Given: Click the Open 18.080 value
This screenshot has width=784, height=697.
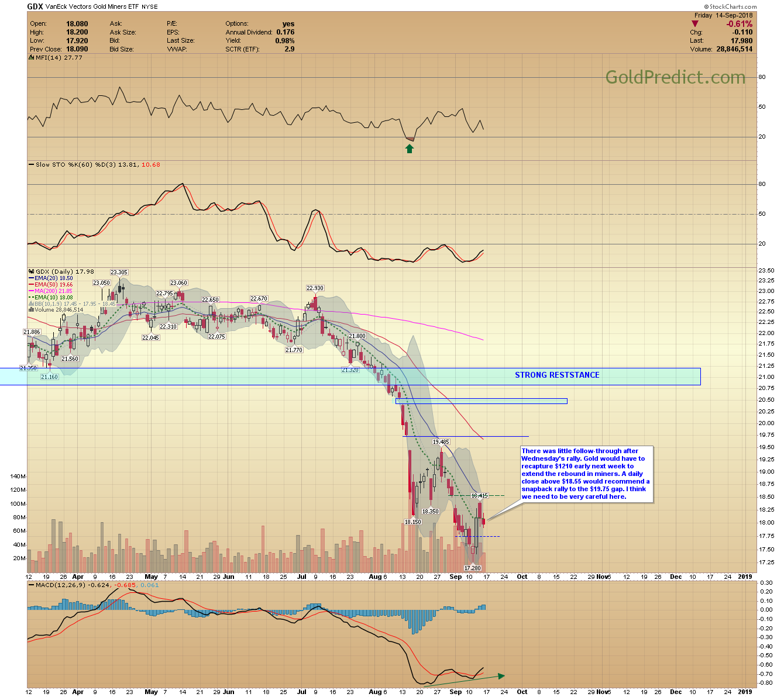Looking at the screenshot, I should [77, 24].
